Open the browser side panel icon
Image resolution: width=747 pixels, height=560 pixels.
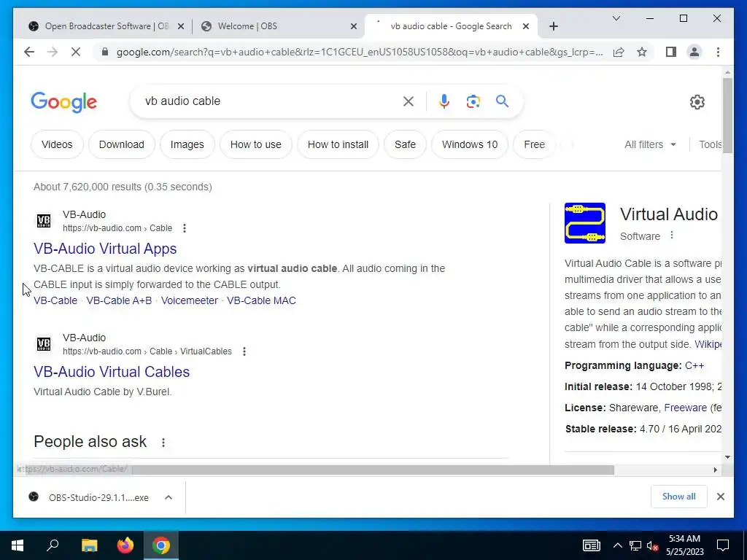pos(671,52)
